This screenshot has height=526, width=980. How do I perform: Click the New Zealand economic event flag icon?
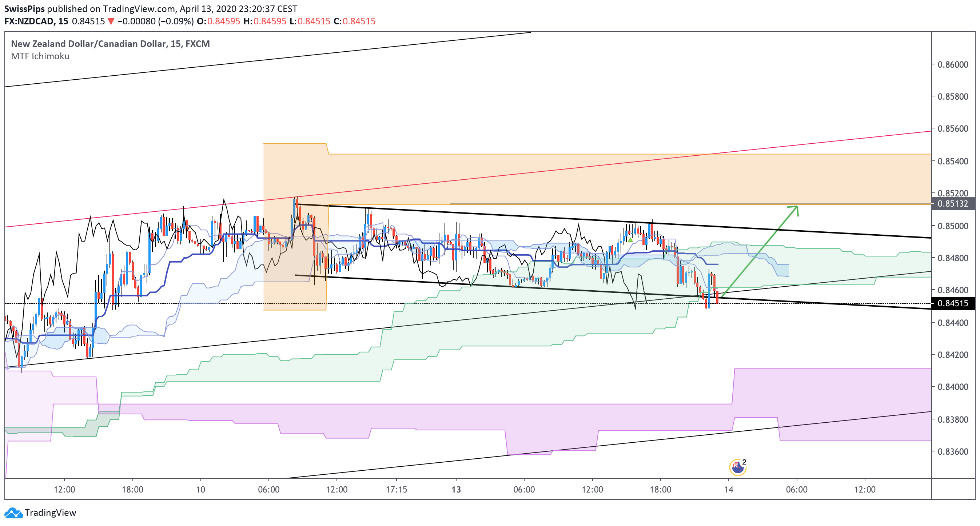point(738,467)
